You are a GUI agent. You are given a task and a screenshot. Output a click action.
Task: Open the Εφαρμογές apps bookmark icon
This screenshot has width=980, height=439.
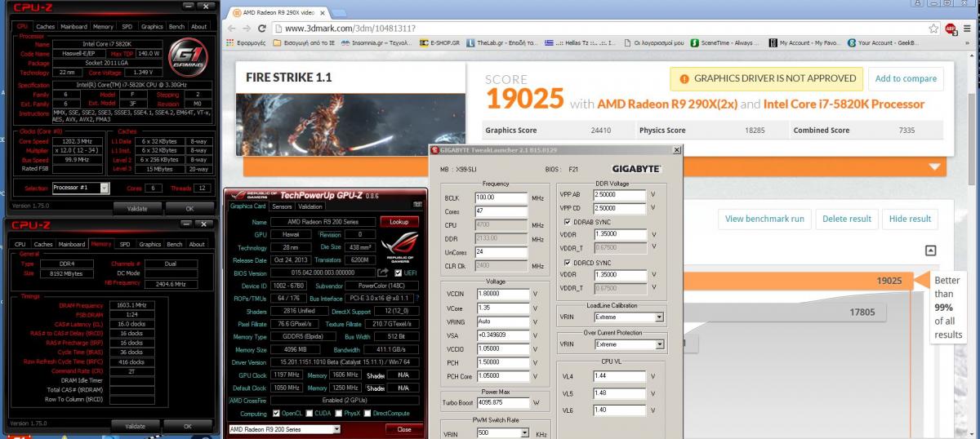point(230,43)
